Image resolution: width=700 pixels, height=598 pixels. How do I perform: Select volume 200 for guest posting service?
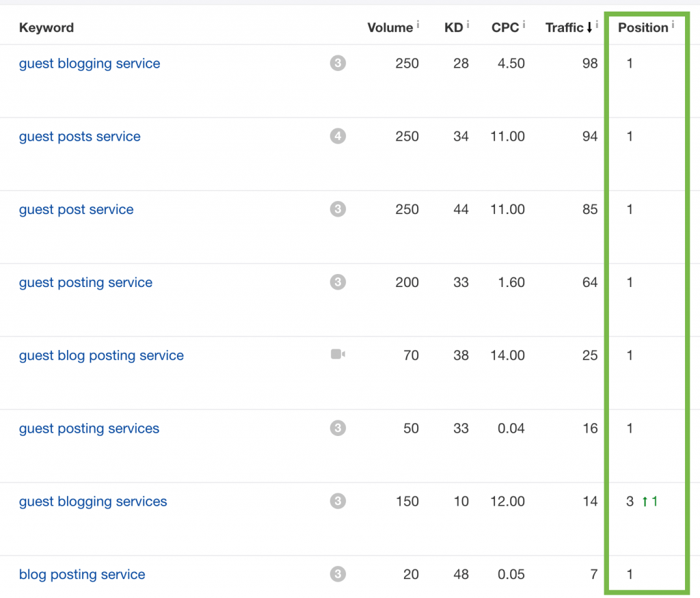[x=407, y=282]
